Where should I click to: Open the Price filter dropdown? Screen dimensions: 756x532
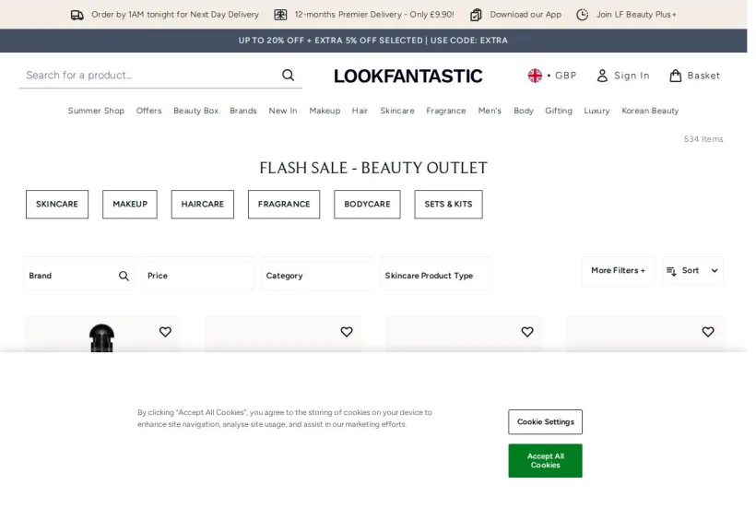197,276
